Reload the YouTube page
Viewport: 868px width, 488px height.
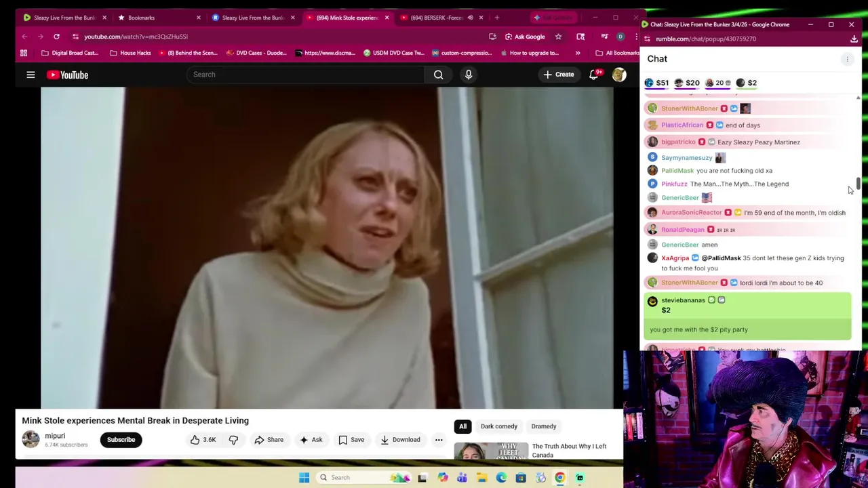coord(56,37)
